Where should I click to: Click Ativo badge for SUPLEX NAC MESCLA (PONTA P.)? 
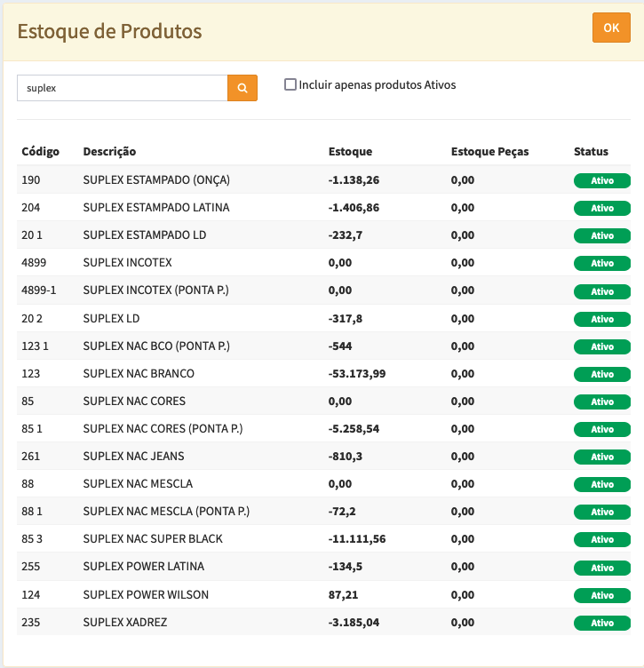click(x=602, y=512)
